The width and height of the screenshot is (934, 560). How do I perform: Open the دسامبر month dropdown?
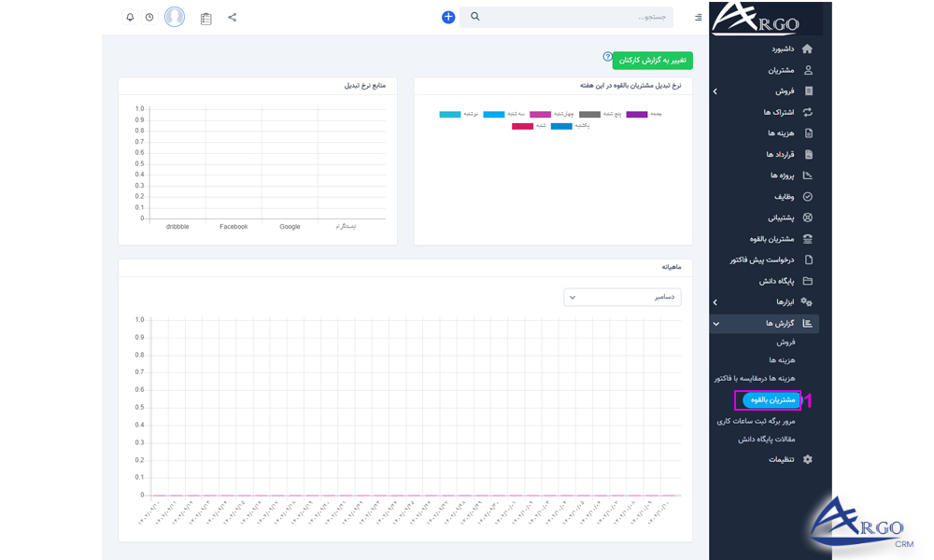coord(622,297)
